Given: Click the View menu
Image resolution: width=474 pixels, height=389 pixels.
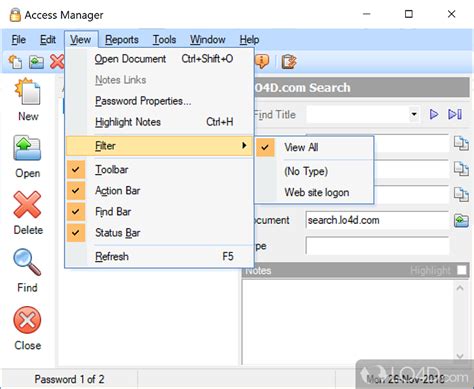Looking at the screenshot, I should (80, 40).
